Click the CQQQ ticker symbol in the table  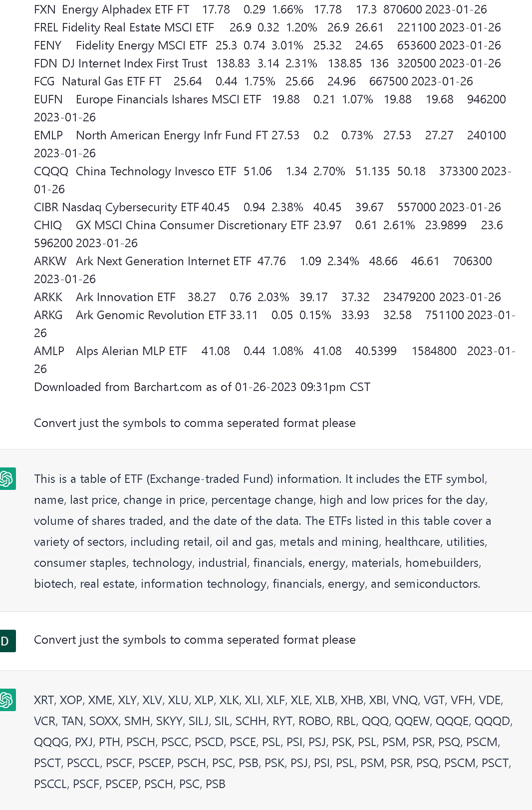(x=51, y=171)
